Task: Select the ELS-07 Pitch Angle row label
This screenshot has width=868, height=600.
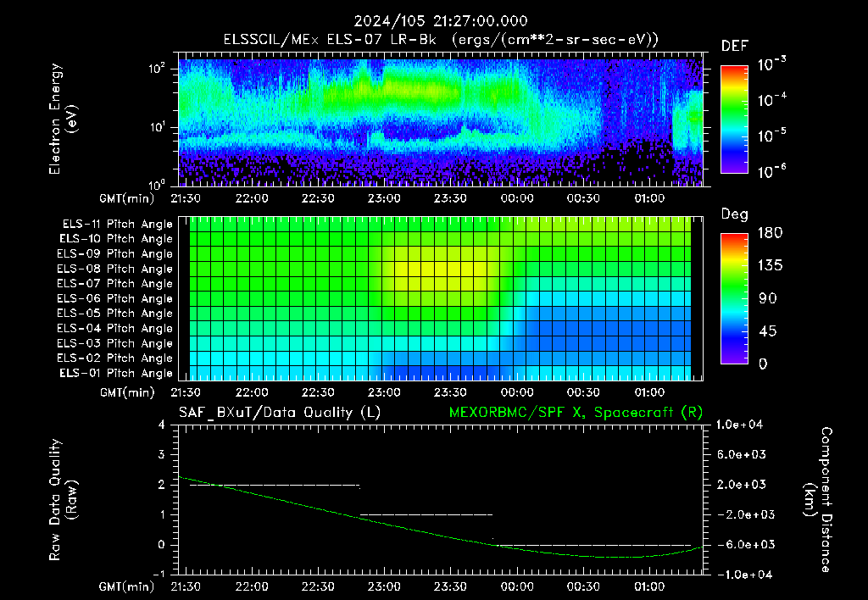Action: pos(114,283)
